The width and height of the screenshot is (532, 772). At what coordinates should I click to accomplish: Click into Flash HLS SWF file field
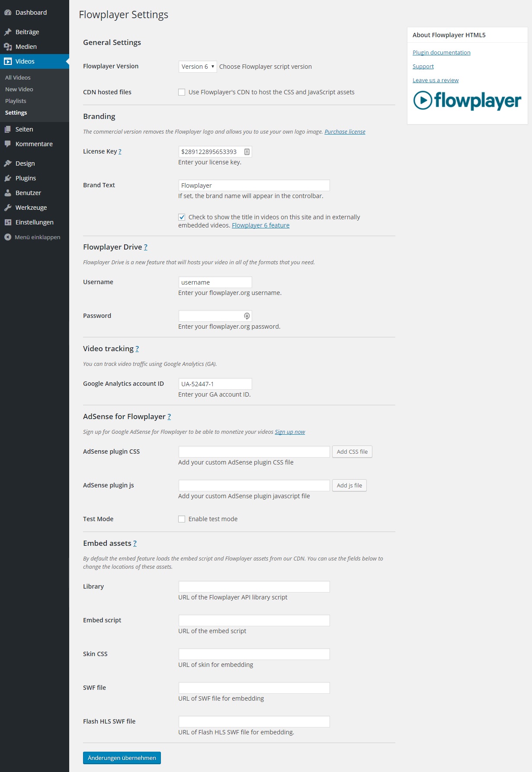tap(254, 722)
